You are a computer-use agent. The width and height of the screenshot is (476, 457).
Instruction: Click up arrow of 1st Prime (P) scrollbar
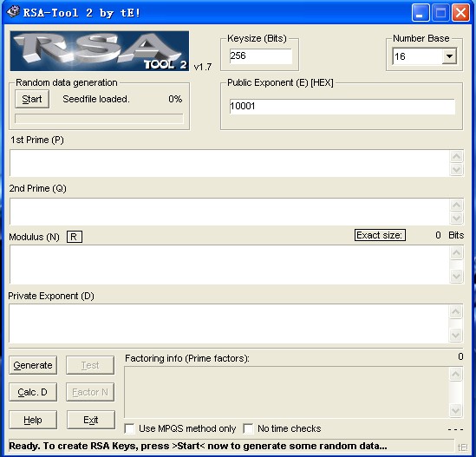[456, 157]
